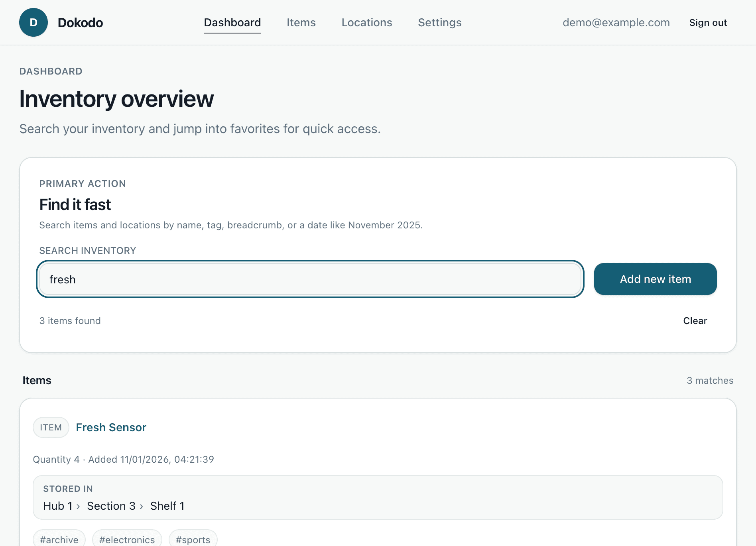Open the Dashboard tab
Screen dimensions: 756x546
pyautogui.click(x=232, y=23)
